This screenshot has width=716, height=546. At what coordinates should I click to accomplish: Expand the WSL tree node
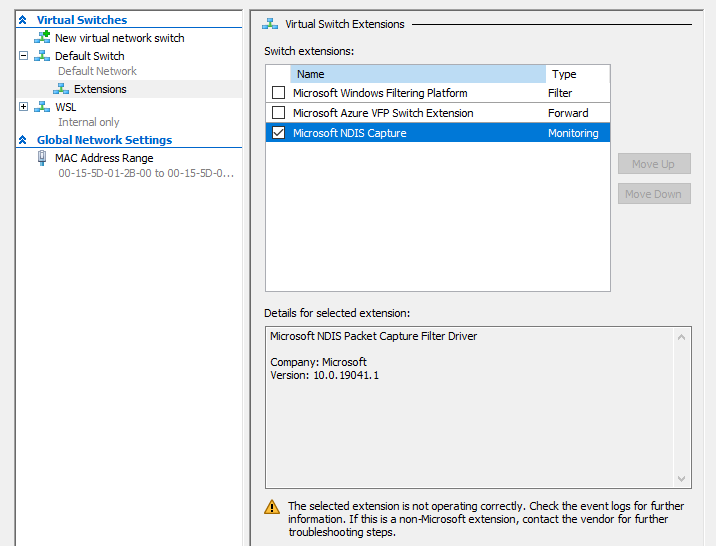23,107
